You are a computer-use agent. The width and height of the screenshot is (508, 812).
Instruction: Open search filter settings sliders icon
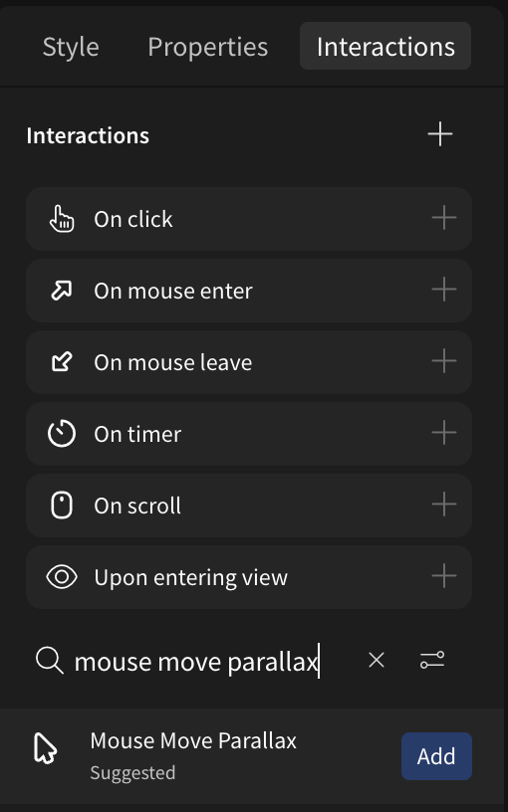(432, 661)
